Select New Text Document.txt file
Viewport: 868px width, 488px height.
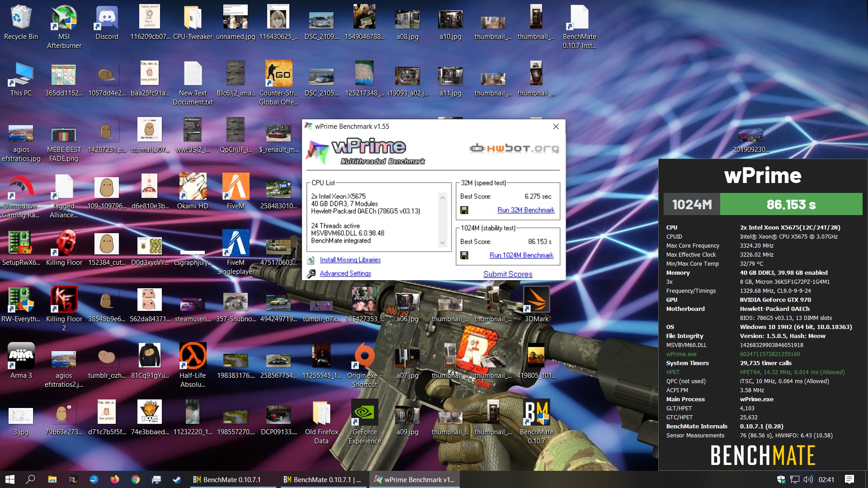[x=193, y=84]
